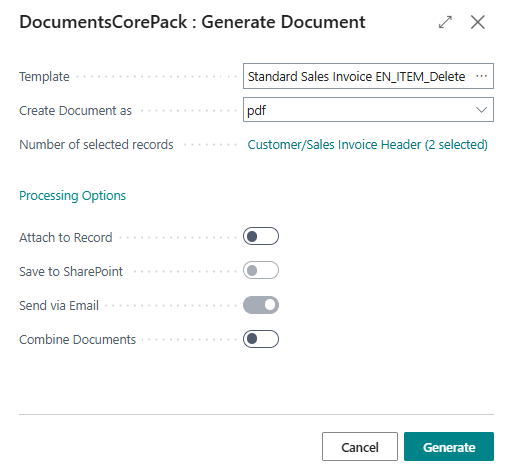The height and width of the screenshot is (470, 509).
Task: Open Customer/Sales Invoice Header selected records link
Action: (367, 145)
